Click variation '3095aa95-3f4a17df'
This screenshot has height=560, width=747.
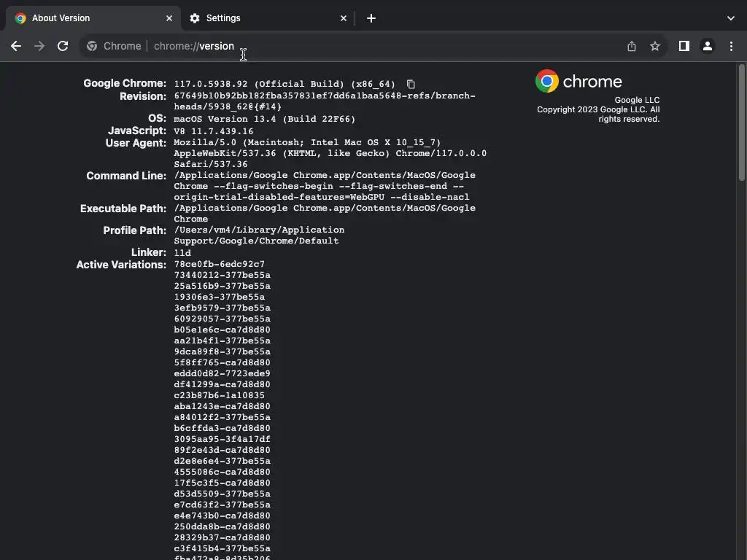tap(222, 439)
